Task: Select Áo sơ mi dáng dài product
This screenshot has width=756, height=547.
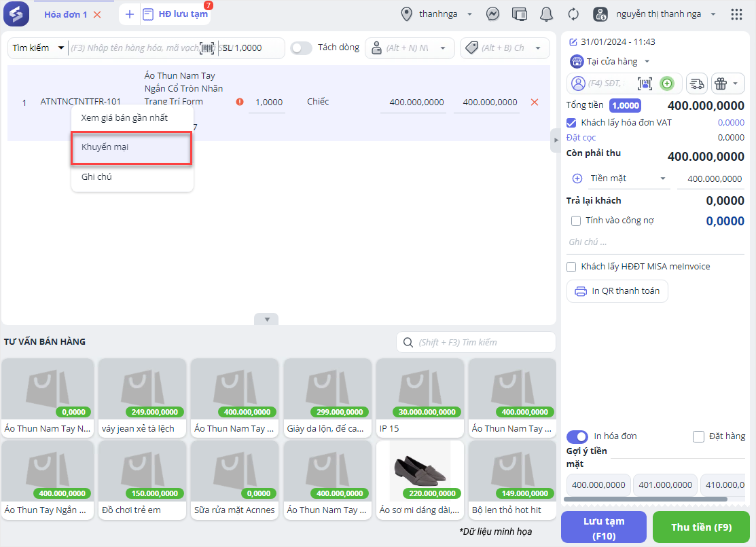Action: click(x=420, y=480)
